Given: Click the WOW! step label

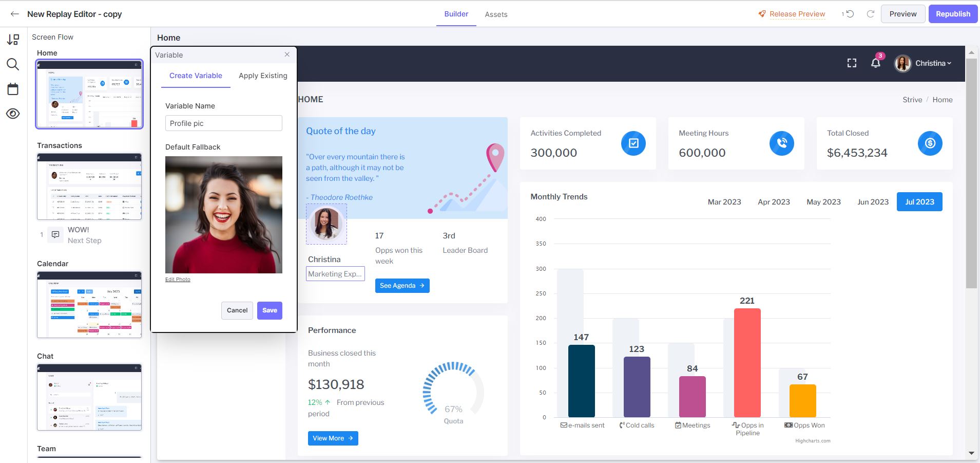Looking at the screenshot, I should click(x=79, y=230).
